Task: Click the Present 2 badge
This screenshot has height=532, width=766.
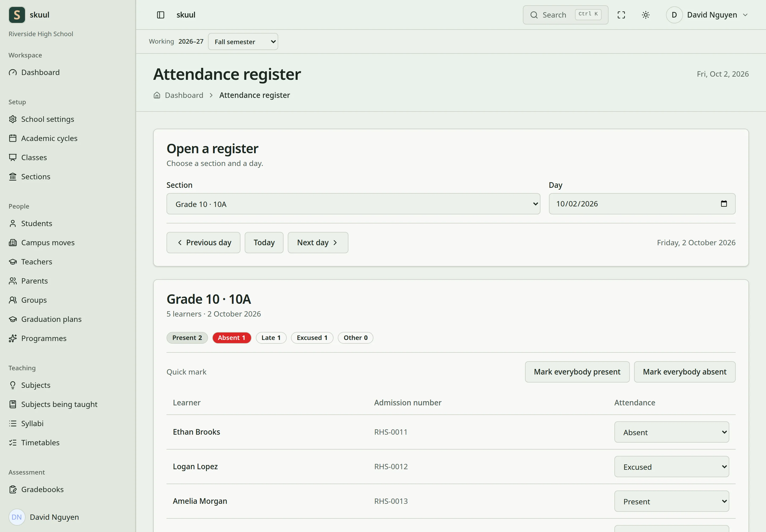Action: click(x=187, y=338)
